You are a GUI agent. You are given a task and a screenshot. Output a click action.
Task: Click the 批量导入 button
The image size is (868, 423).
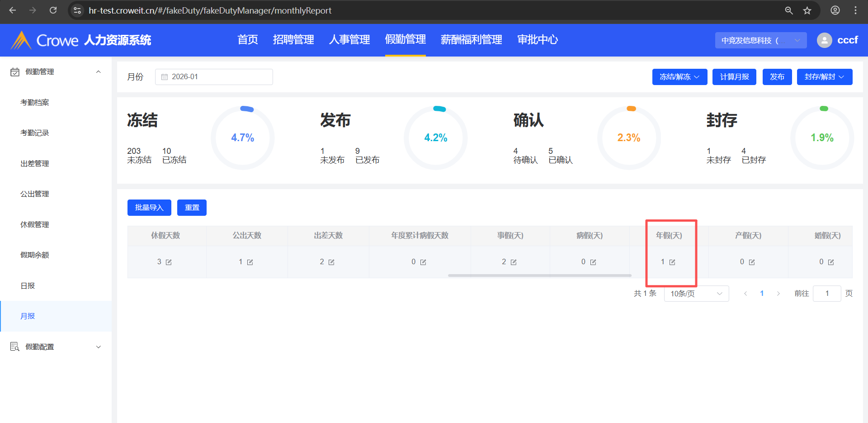click(x=149, y=208)
